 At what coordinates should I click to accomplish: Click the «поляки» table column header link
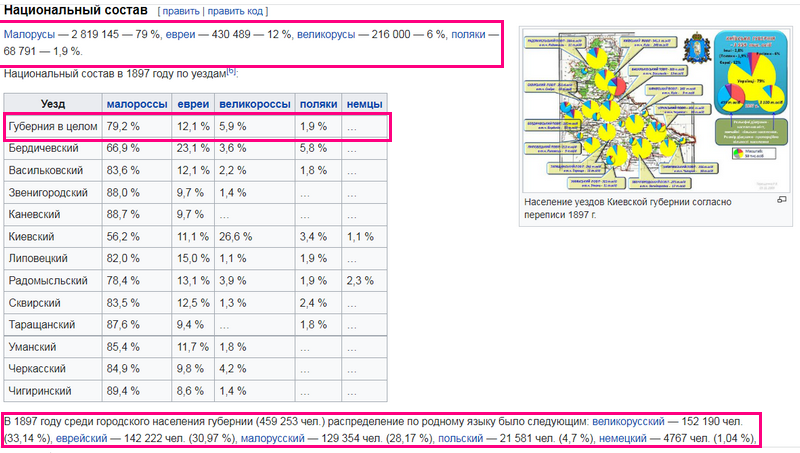318,104
